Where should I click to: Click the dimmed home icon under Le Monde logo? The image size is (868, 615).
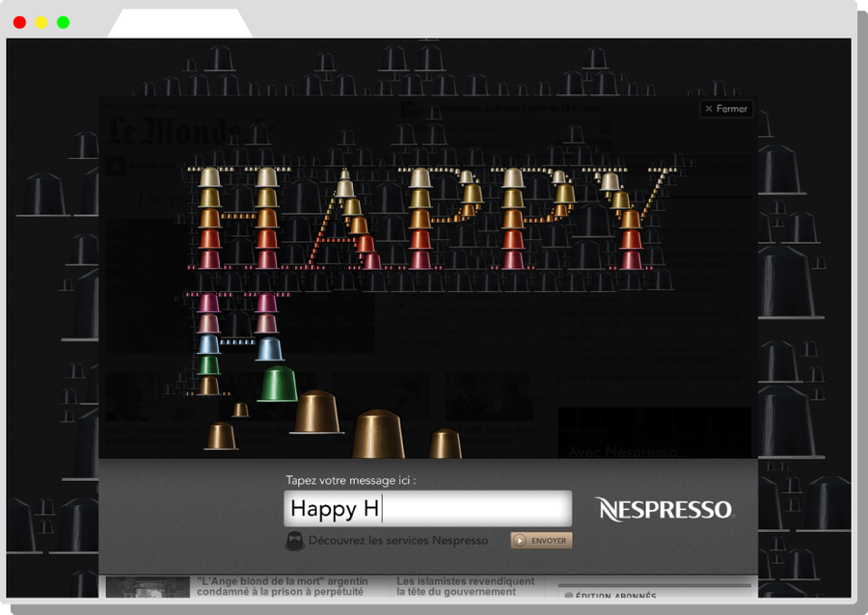pyautogui.click(x=115, y=166)
